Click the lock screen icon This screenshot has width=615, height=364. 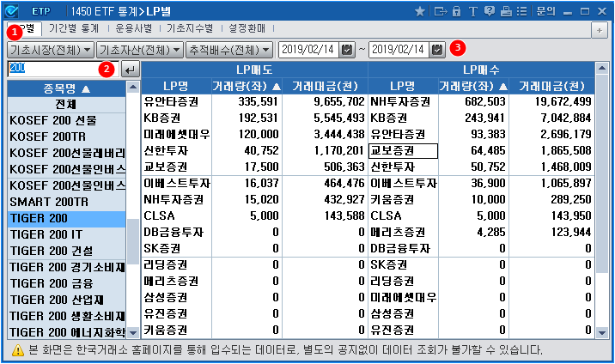point(457,11)
